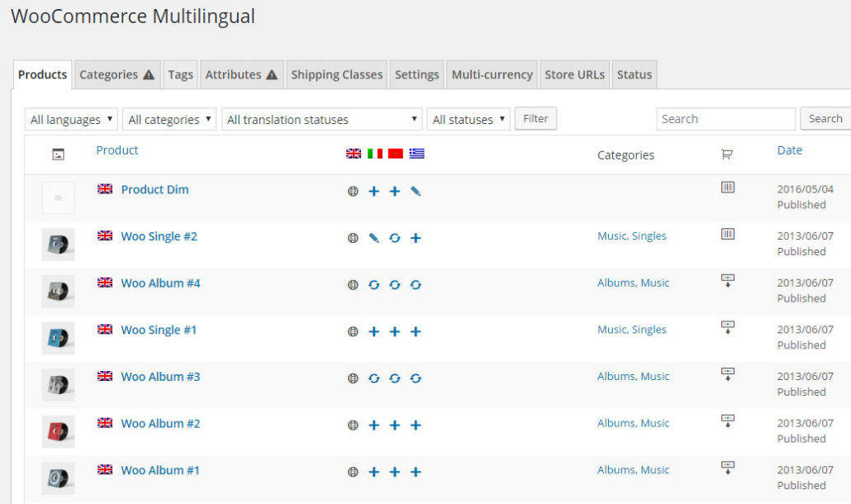851x504 pixels.
Task: Open the Woo Album #1 product link
Action: (x=160, y=470)
